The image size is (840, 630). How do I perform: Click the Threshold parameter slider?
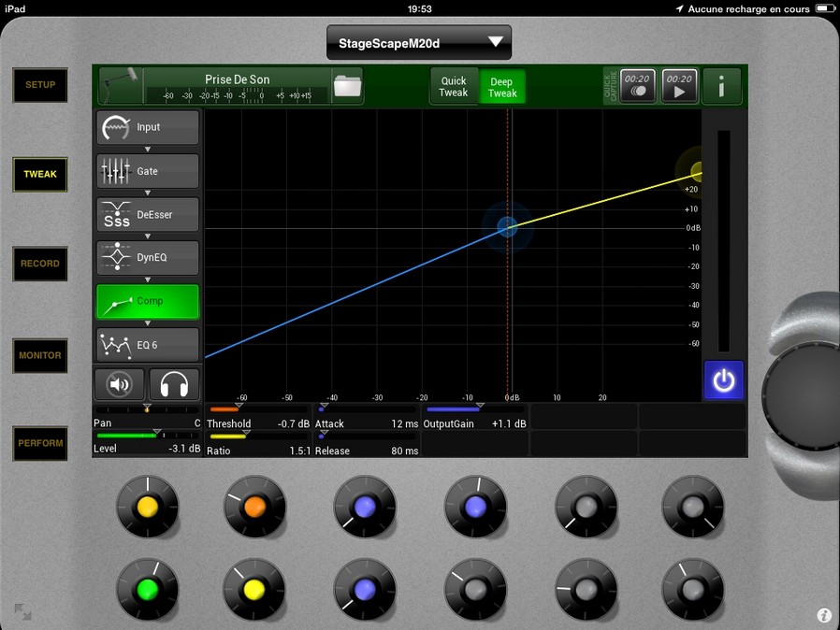click(x=257, y=409)
